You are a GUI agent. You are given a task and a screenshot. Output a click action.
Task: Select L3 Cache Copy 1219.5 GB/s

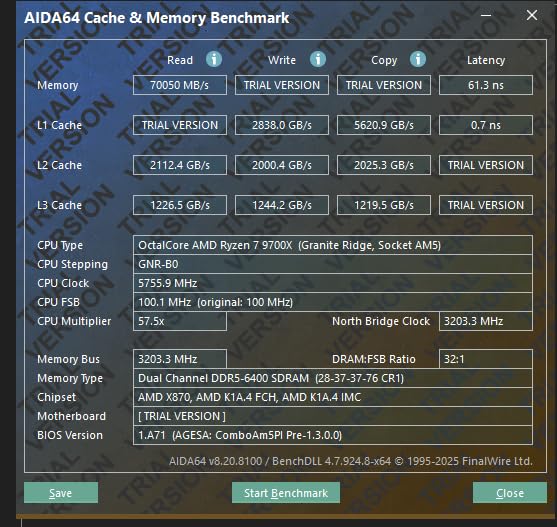pos(384,205)
